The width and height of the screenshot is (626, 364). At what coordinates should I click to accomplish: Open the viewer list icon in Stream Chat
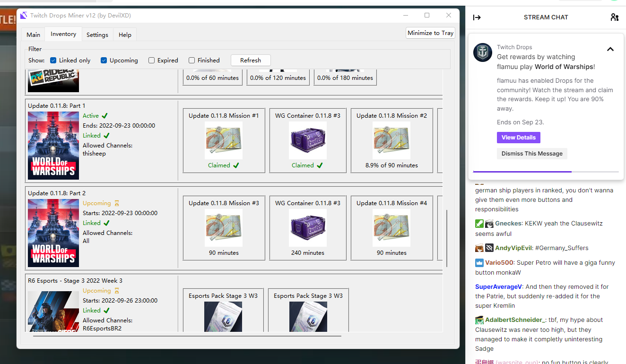coord(614,17)
